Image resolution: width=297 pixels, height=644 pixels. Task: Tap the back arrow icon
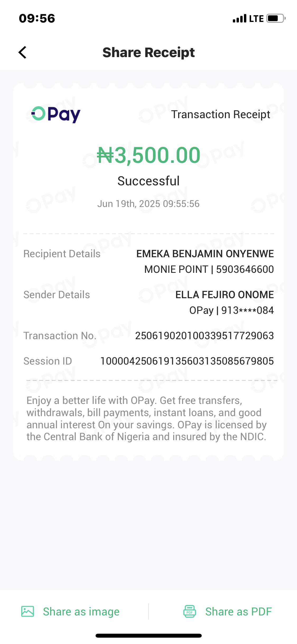23,52
